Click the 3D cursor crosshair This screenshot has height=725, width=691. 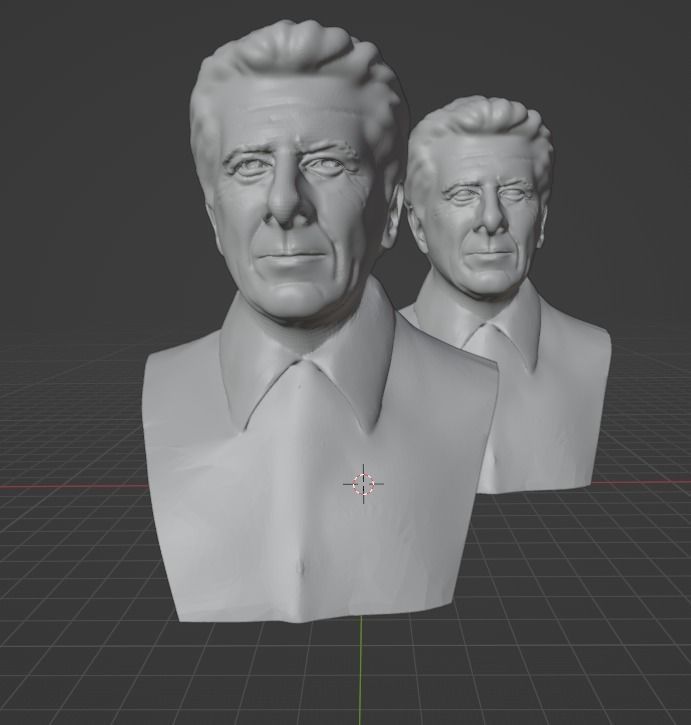point(364,484)
